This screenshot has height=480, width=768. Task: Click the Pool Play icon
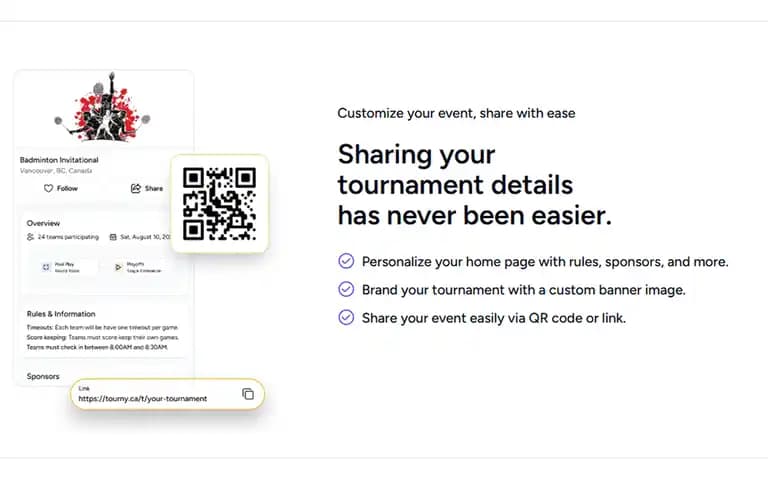[x=46, y=267]
